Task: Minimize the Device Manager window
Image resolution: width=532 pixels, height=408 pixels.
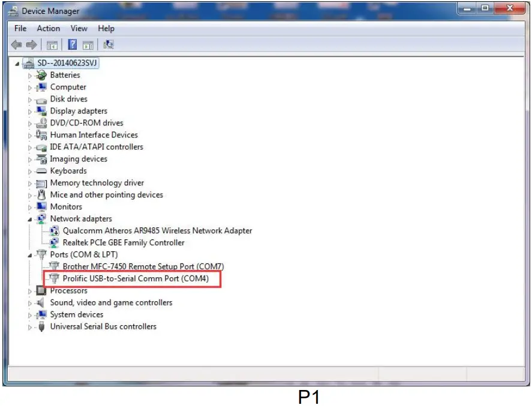Action: (467, 8)
